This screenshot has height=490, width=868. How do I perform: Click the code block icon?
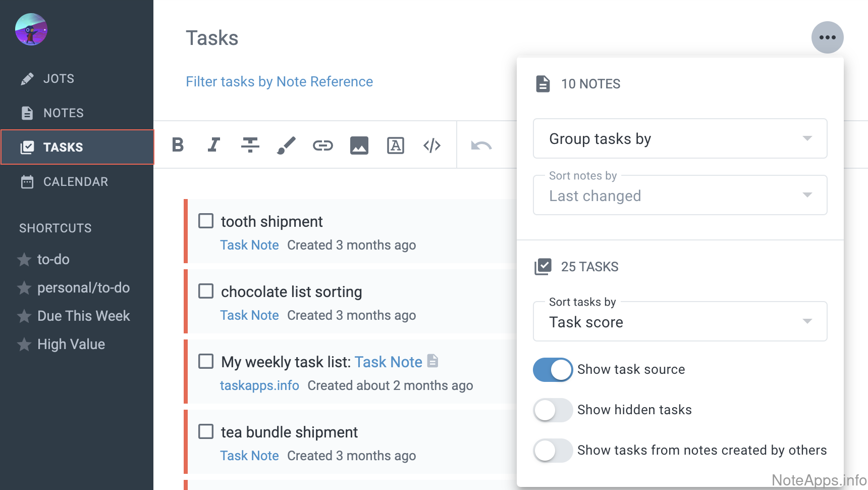pyautogui.click(x=432, y=145)
